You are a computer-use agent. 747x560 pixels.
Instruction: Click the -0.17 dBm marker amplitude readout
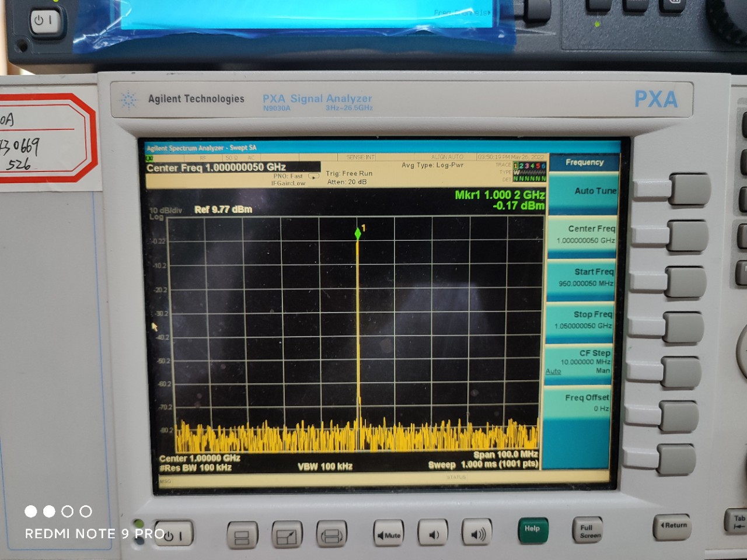coord(518,205)
